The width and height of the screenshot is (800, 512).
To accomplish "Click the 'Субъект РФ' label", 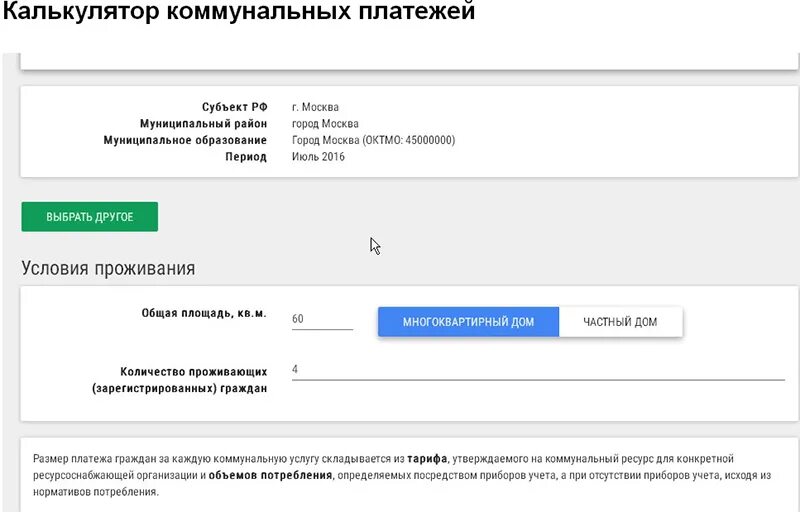I will click(235, 107).
